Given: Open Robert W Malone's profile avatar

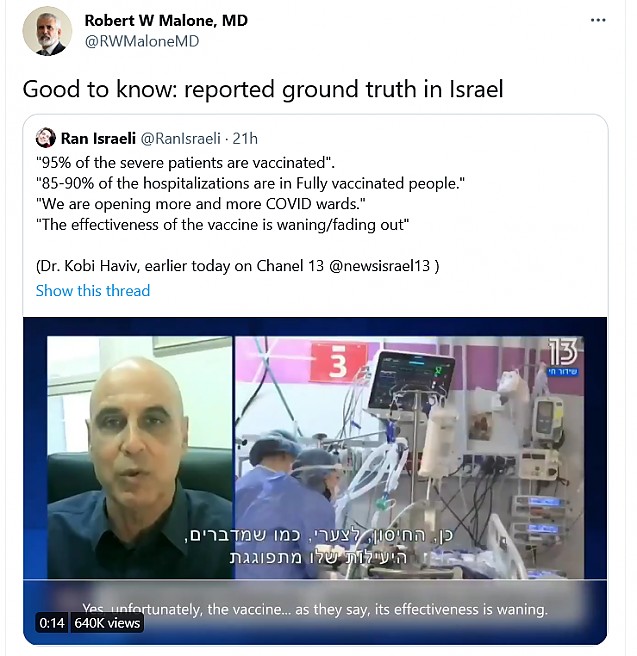Looking at the screenshot, I should [x=47, y=31].
